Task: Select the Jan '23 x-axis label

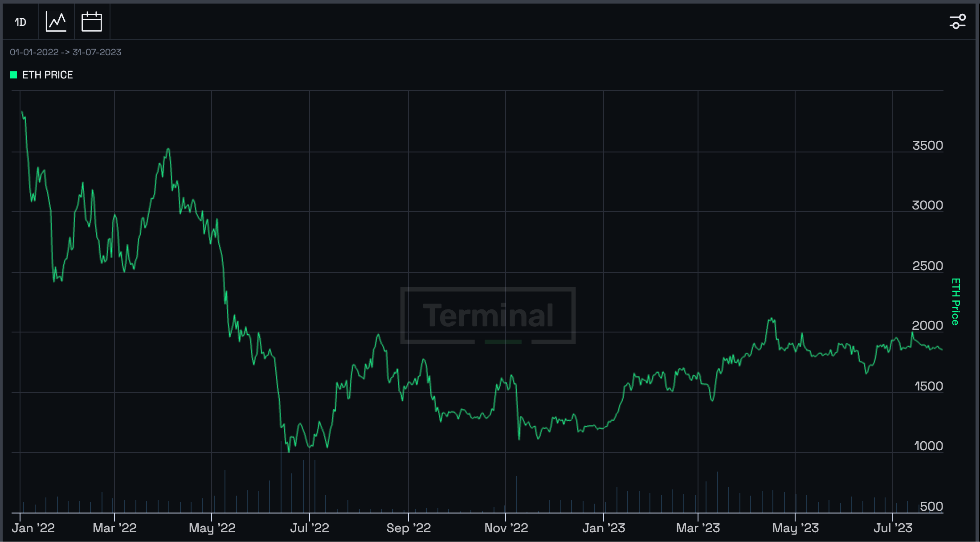Action: pos(604,528)
